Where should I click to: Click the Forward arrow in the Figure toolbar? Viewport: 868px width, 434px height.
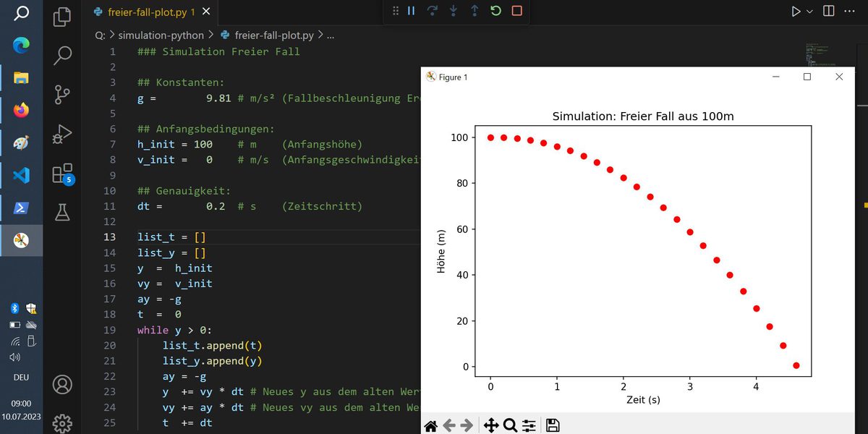point(467,425)
